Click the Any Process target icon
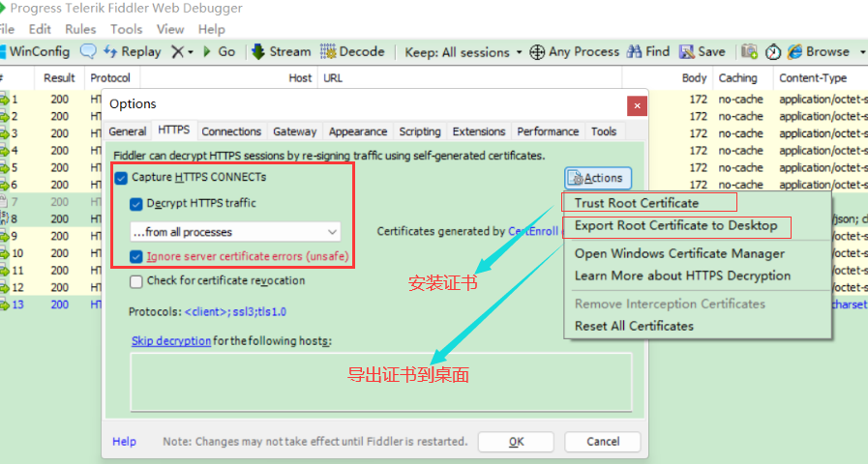Image resolution: width=868 pixels, height=464 pixels. (x=537, y=52)
